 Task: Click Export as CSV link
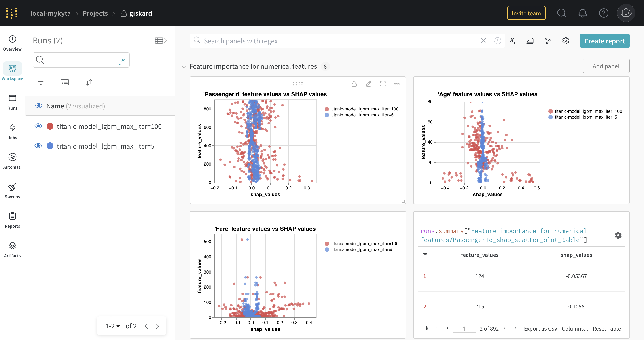tap(540, 329)
